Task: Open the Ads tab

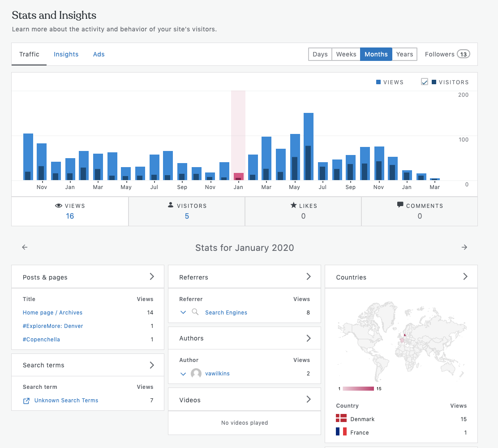Action: [99, 54]
